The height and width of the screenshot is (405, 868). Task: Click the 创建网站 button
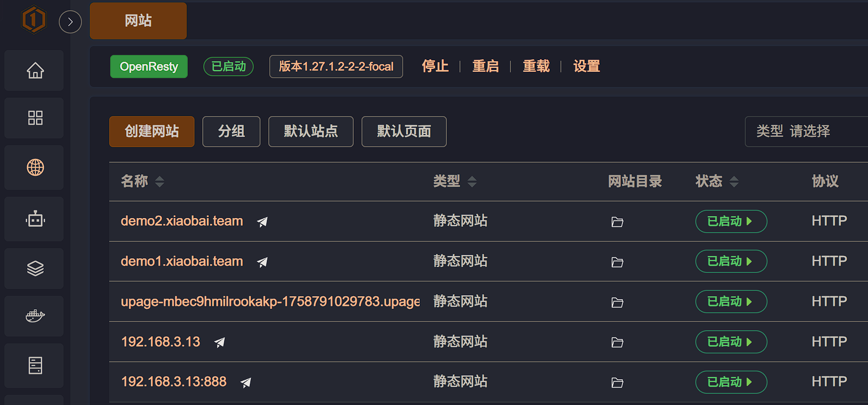coord(152,132)
